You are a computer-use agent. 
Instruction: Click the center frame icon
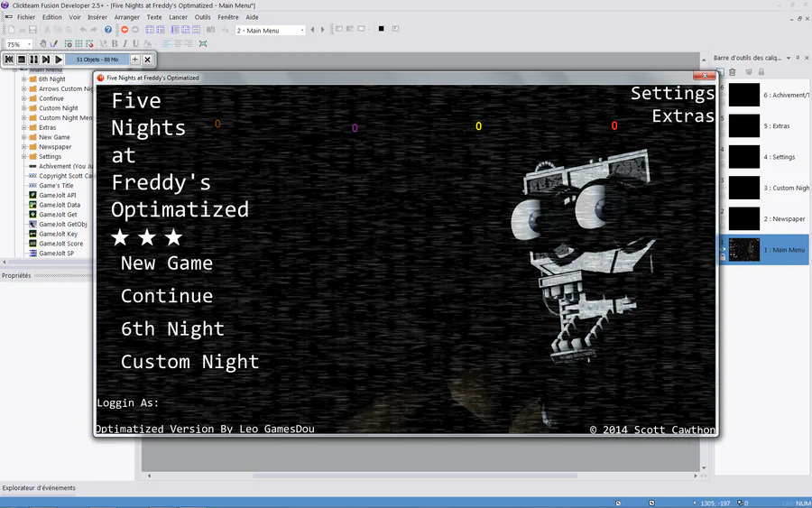tap(203, 43)
